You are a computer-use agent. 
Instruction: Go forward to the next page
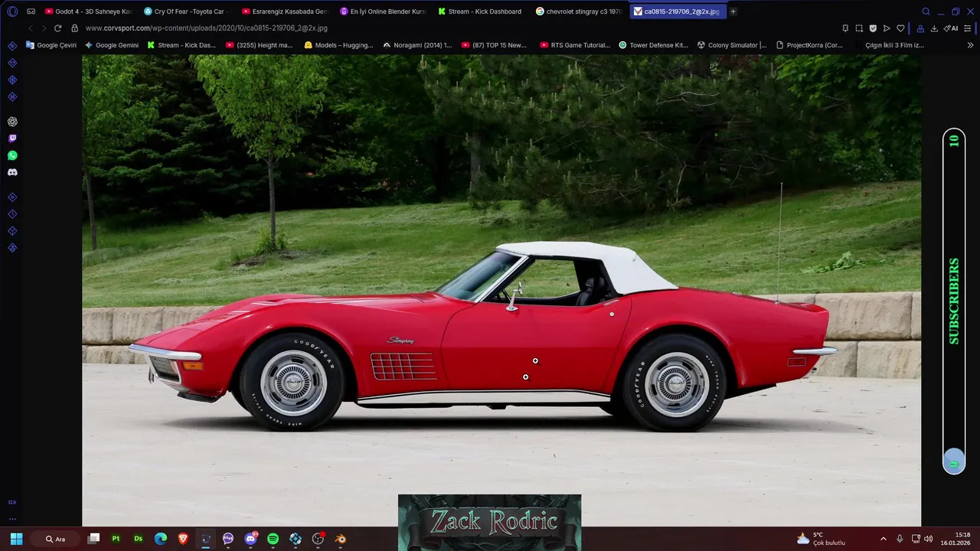44,28
